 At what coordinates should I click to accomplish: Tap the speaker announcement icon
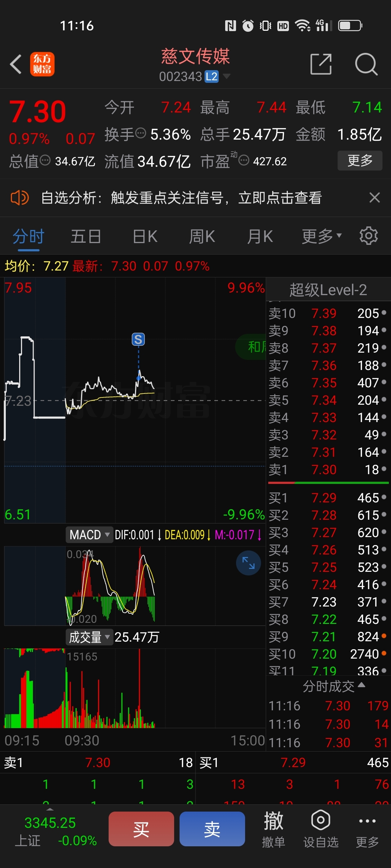[x=20, y=198]
